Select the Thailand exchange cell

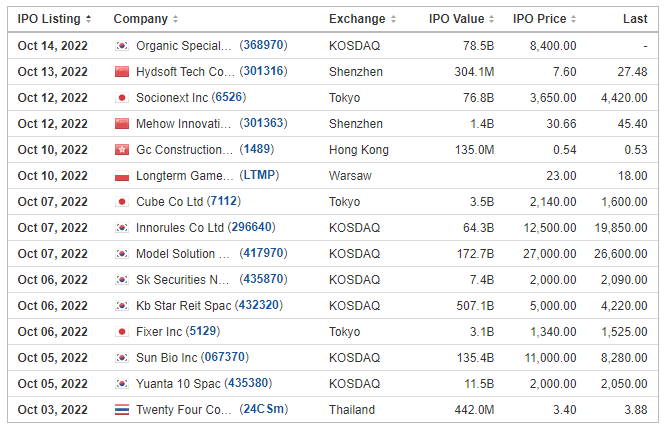pyautogui.click(x=352, y=410)
